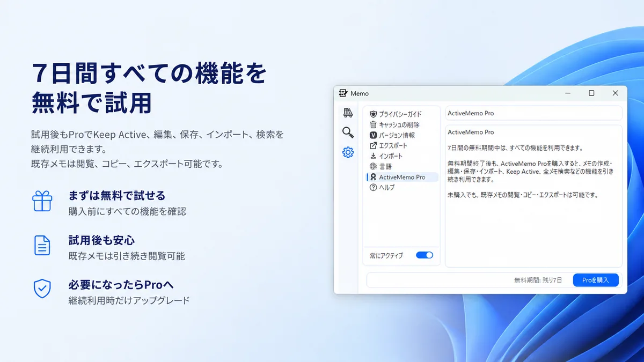Click 既存メモは引き続き閲覧可能 text
This screenshot has height=362, width=644.
pos(127,256)
